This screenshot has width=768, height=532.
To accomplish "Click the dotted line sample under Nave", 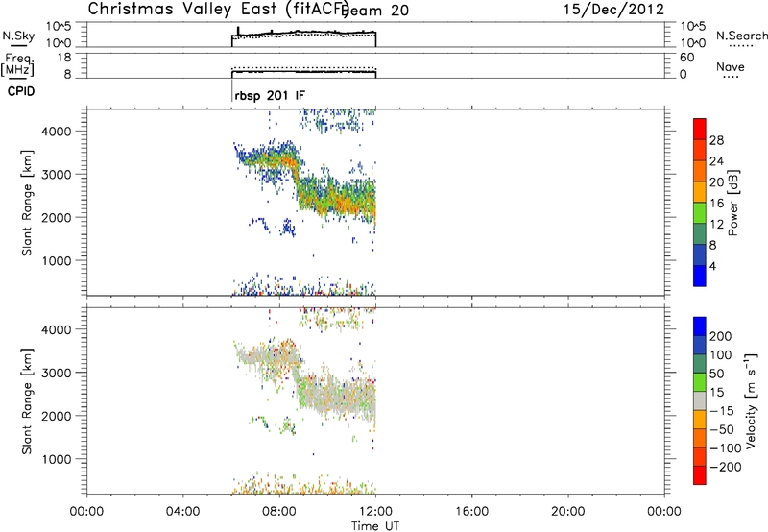I will tap(731, 77).
